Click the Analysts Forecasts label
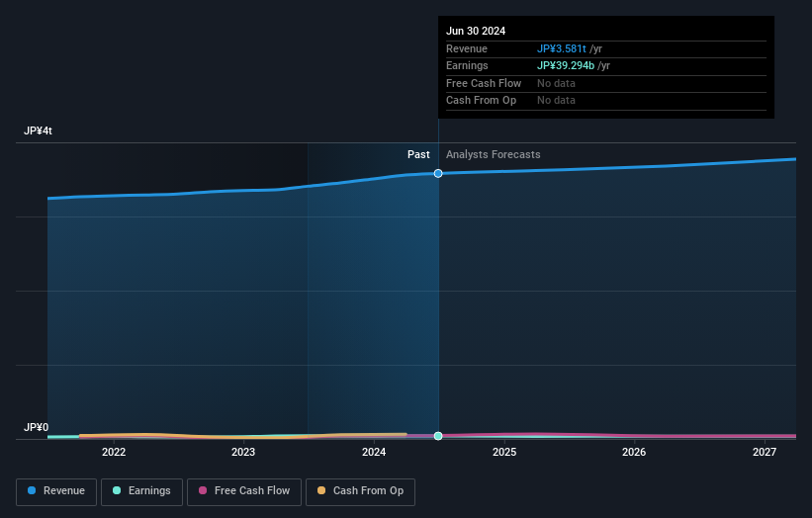This screenshot has width=812, height=518. tap(493, 155)
